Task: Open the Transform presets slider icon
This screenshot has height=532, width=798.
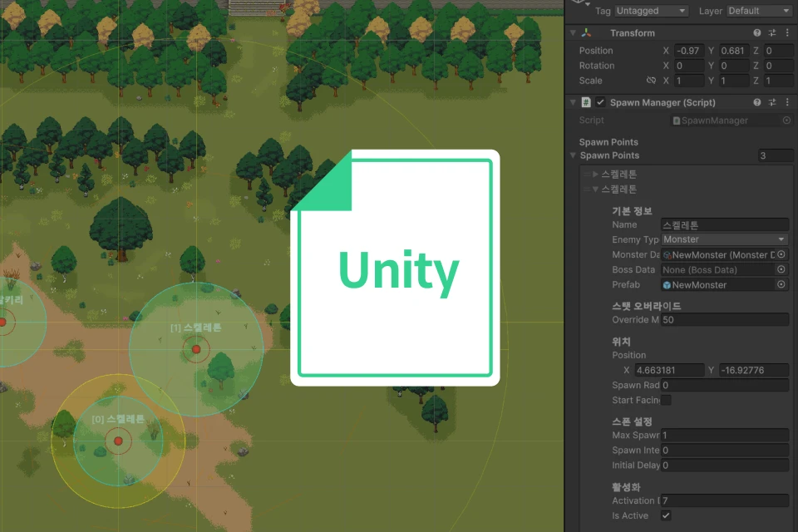Action: (x=772, y=32)
